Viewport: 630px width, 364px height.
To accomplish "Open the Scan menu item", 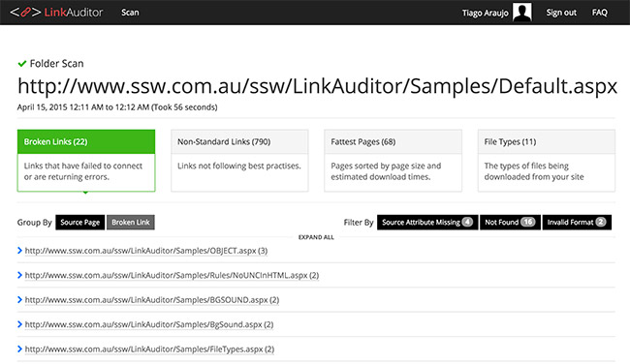I will [x=130, y=13].
